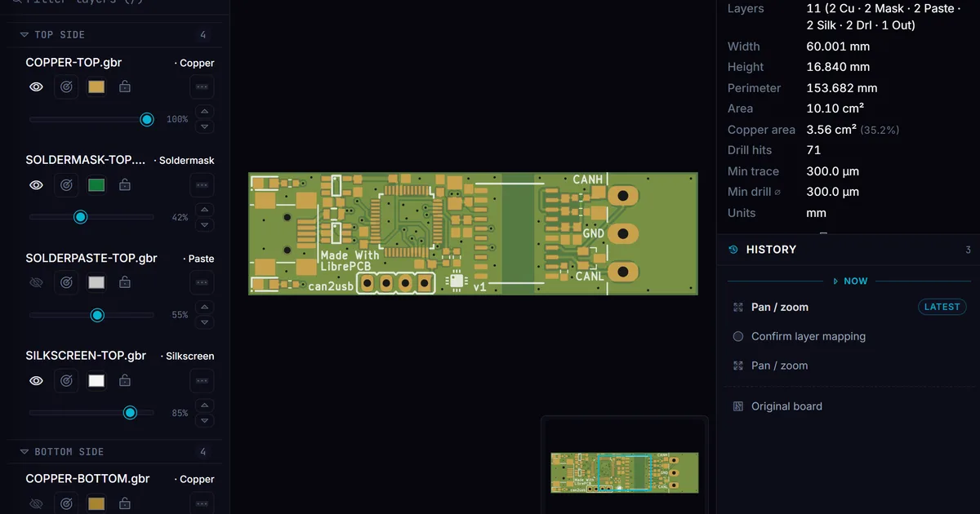The width and height of the screenshot is (980, 514).
Task: Open more options menu for COPPER-BOTTOM.gbr
Action: (x=202, y=503)
